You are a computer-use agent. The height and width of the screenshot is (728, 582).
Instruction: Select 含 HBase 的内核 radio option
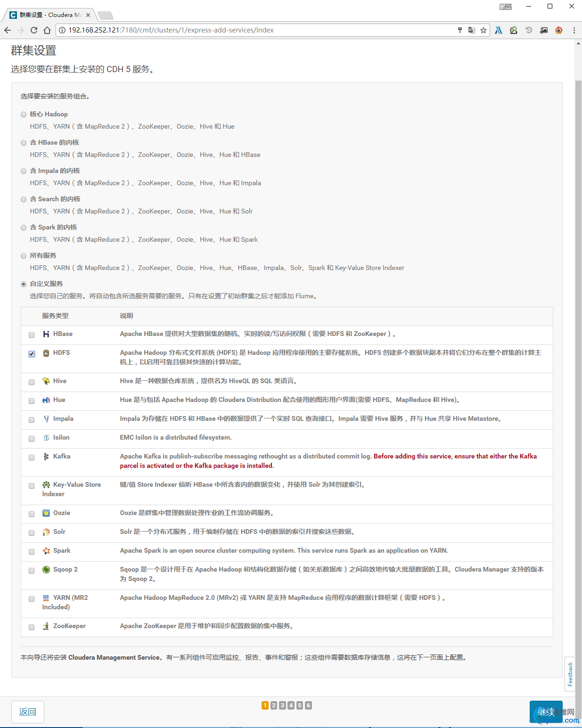[x=24, y=143]
